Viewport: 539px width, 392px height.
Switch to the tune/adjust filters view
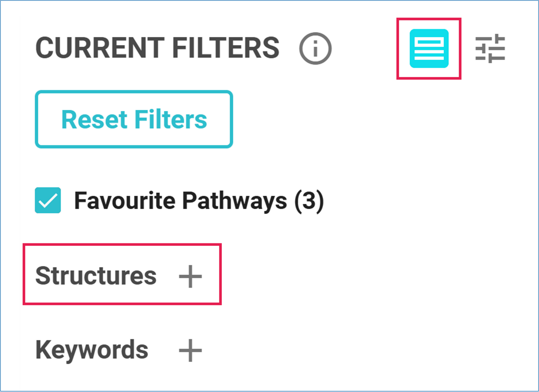[x=490, y=48]
